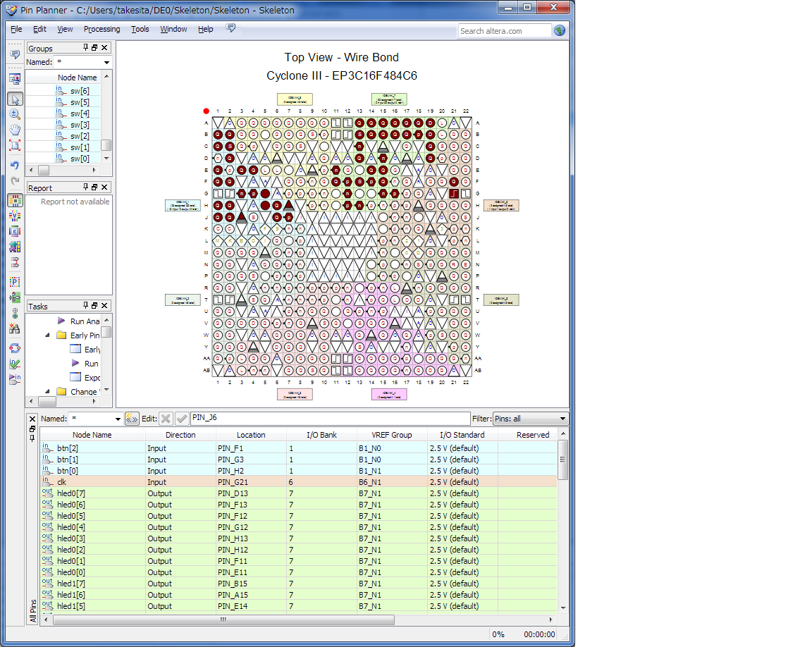Screen dimensions: 812x647
Task: Run I/O assignment analysis check icon
Action: (15, 364)
